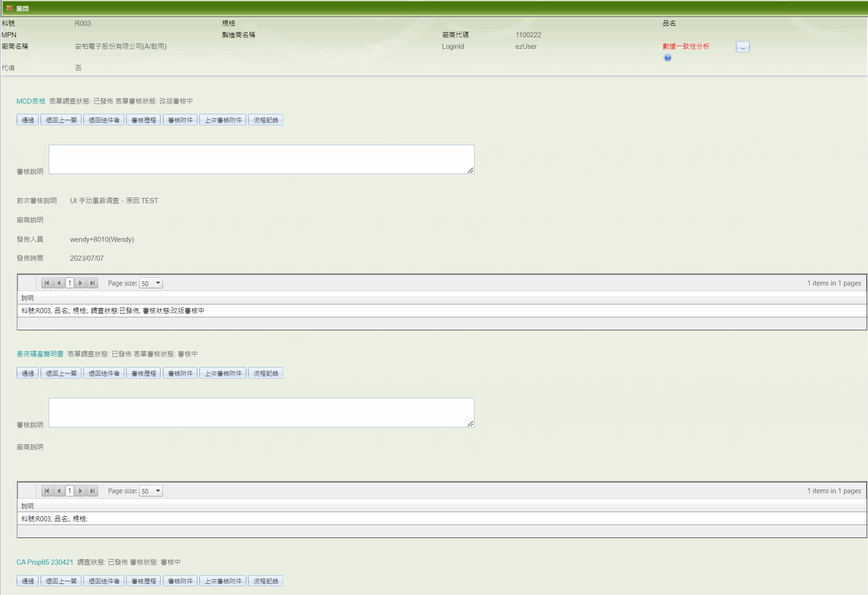This screenshot has height=595, width=868.
Task: Click 通過 in the MCD表格 section
Action: [x=28, y=120]
